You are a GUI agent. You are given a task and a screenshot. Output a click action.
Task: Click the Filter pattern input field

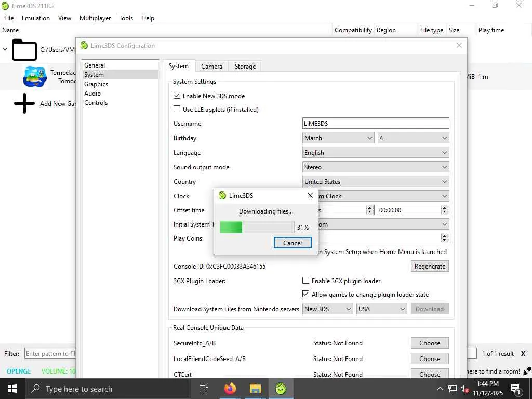pos(50,353)
